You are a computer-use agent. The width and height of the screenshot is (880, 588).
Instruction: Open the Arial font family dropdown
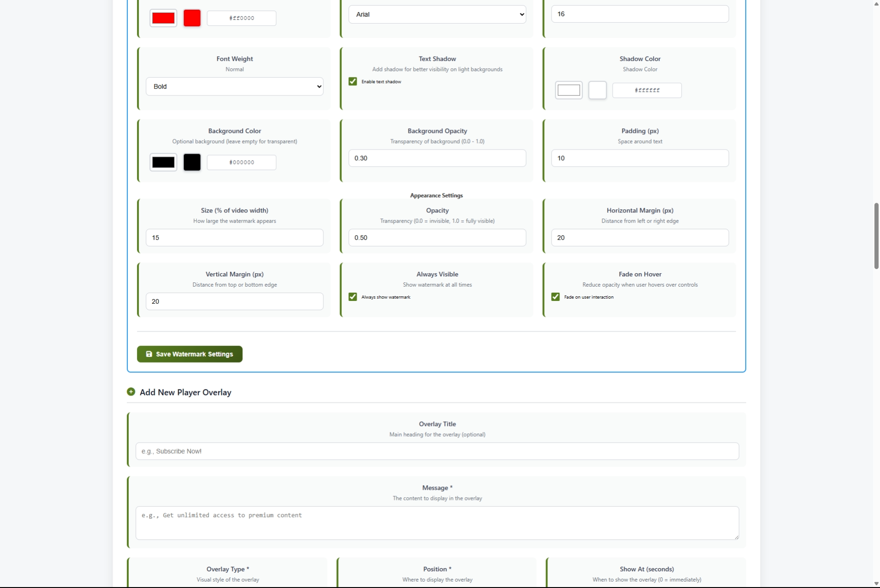pyautogui.click(x=437, y=14)
